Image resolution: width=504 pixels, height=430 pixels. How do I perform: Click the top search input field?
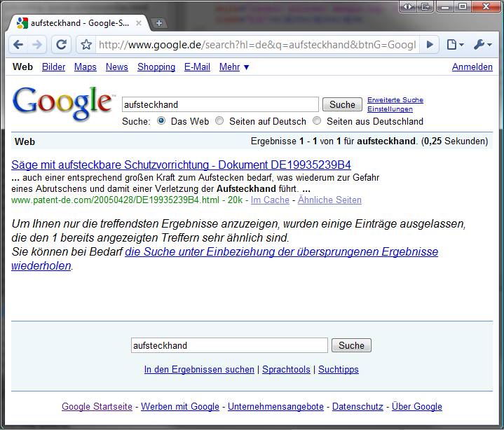tap(220, 104)
